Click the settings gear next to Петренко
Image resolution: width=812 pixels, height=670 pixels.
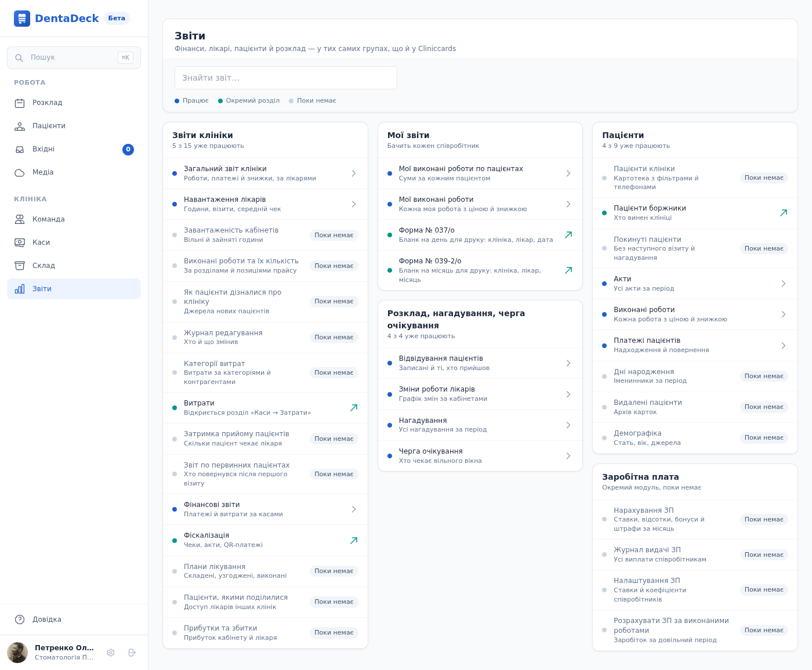coord(111,653)
